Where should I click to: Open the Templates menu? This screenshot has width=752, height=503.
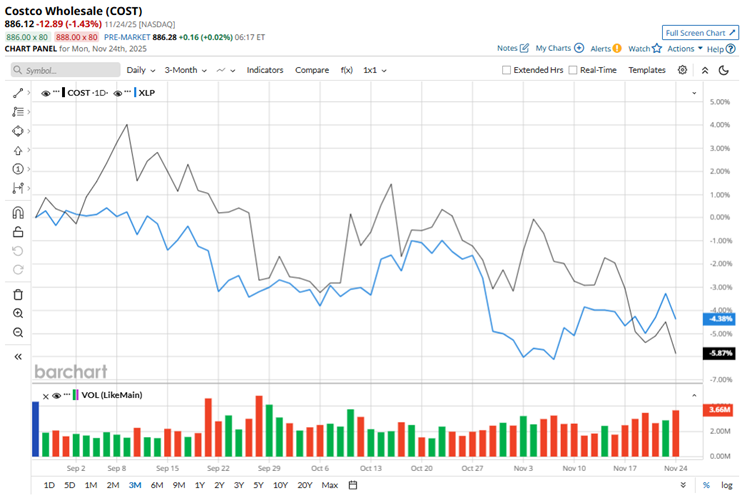[x=646, y=70]
